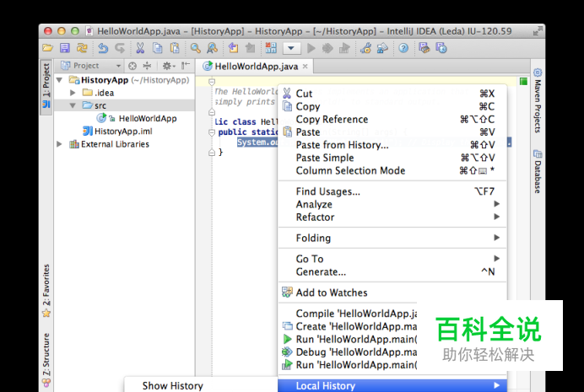Click the Copy toolbar icon
Screen dimensions: 584x392
pyautogui.click(x=158, y=48)
